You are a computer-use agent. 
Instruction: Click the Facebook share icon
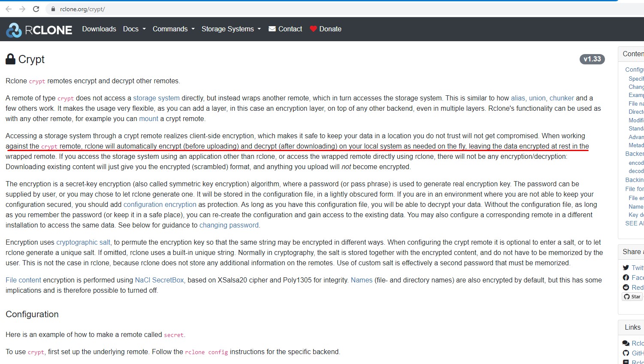tap(626, 278)
